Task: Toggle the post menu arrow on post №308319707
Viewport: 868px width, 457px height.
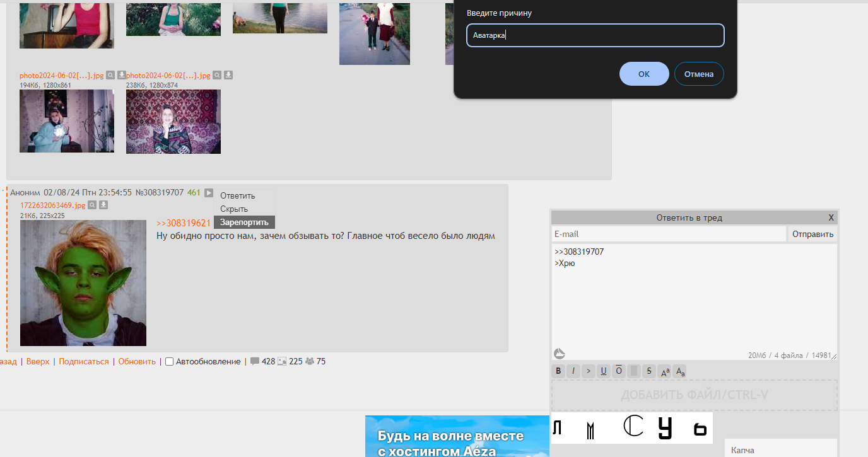Action: [x=209, y=192]
